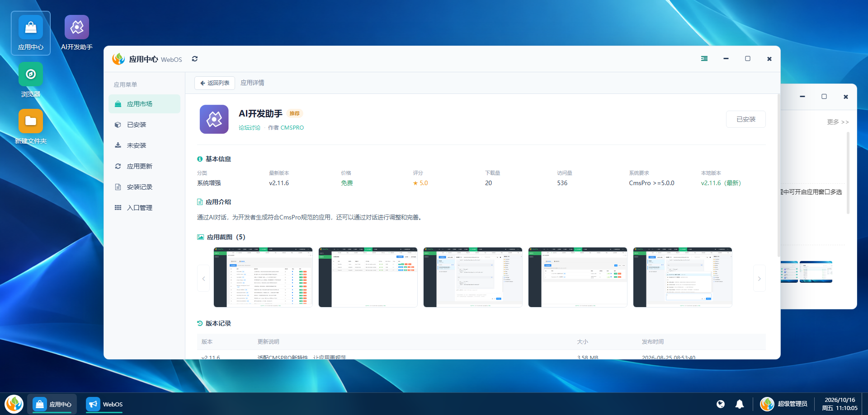The width and height of the screenshot is (868, 415).
Task: Open the 新建文件夹 desktop folder
Action: pos(31,127)
